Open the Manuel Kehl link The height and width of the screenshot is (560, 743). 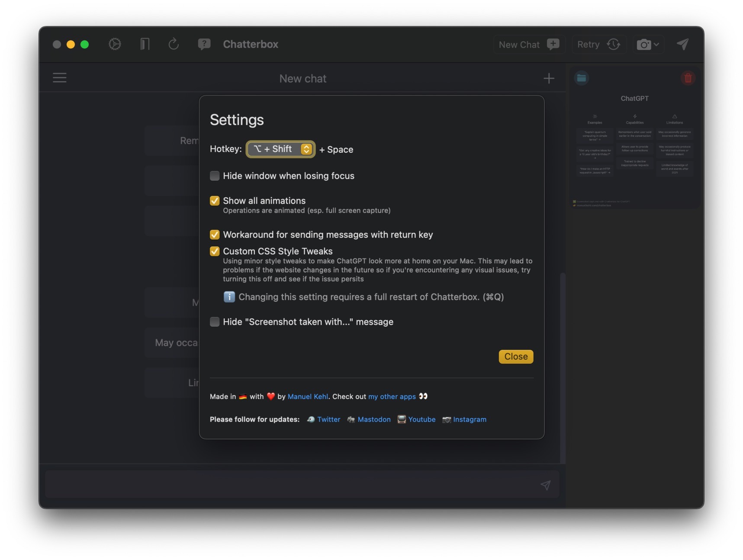point(308,396)
